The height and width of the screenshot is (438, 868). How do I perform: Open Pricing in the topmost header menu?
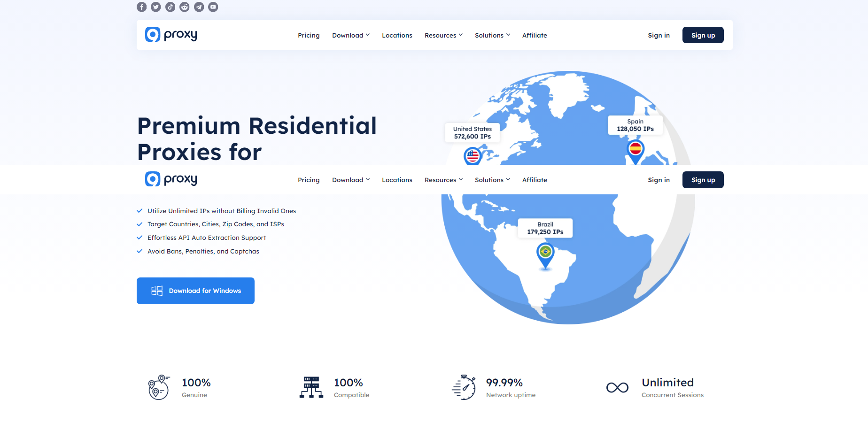309,35
